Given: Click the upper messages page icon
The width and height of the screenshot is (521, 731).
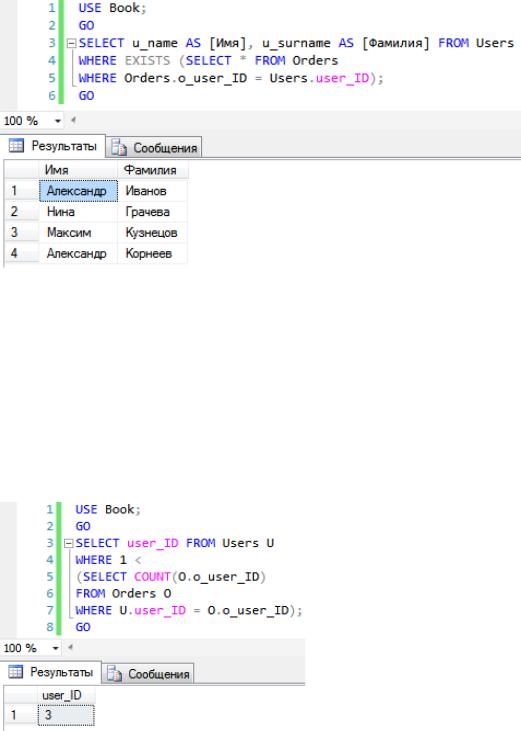Looking at the screenshot, I should click(x=119, y=148).
